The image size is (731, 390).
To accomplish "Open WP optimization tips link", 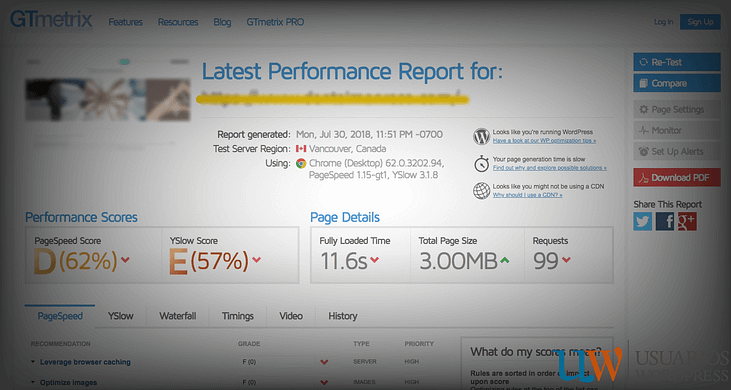I will [544, 141].
